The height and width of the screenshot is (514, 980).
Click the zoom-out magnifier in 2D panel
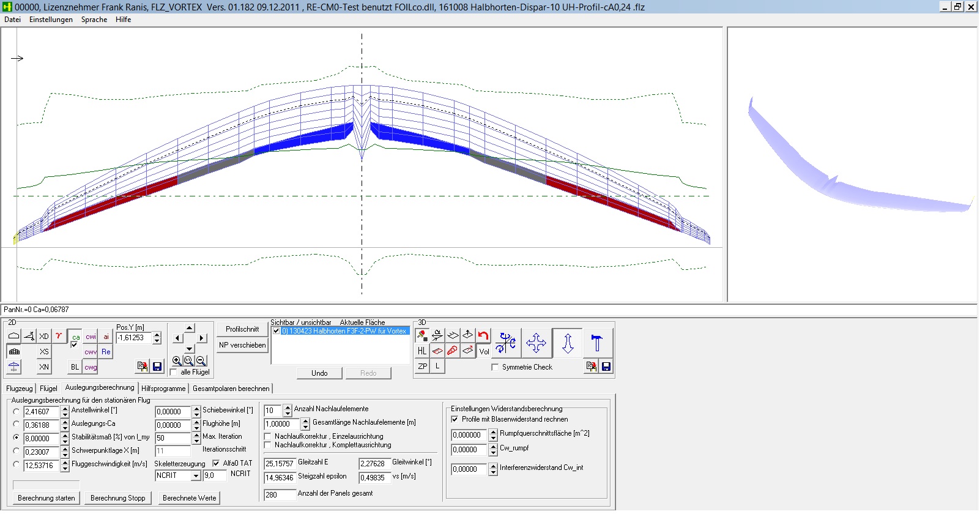pos(201,361)
